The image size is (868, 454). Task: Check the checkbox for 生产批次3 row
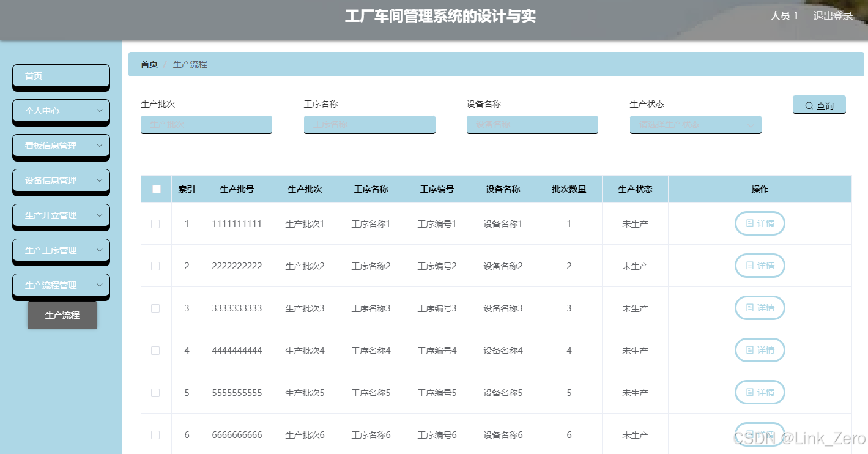click(155, 308)
